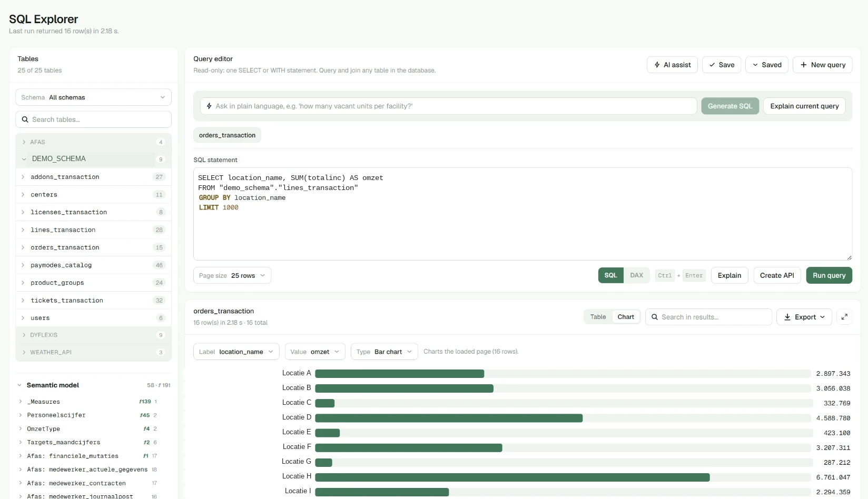Switch results view to Table

click(598, 317)
